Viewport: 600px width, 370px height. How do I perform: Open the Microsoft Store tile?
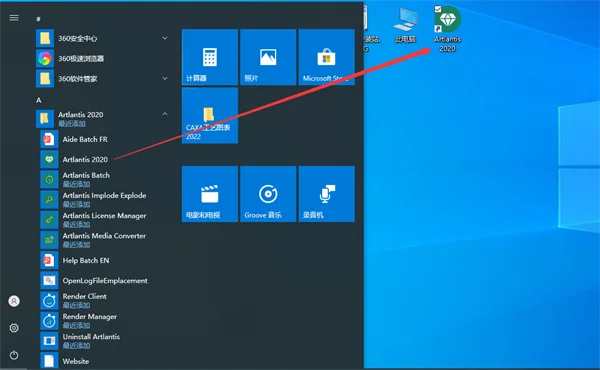326,57
